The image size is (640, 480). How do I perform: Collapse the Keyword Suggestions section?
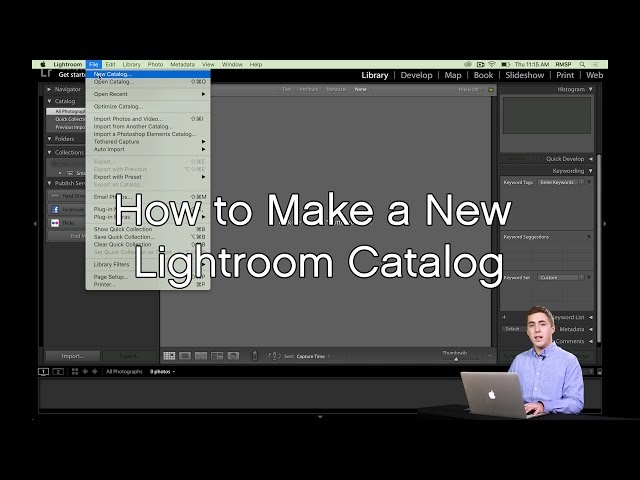(589, 237)
